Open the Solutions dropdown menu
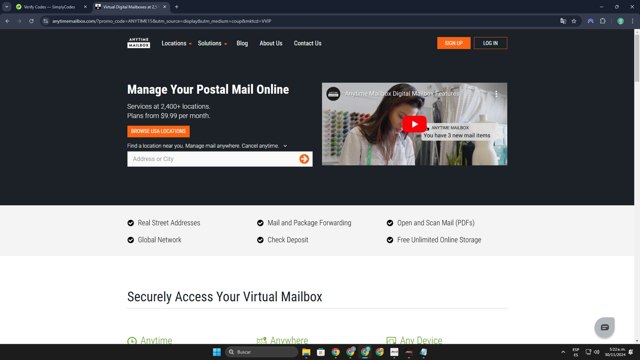 coord(212,43)
